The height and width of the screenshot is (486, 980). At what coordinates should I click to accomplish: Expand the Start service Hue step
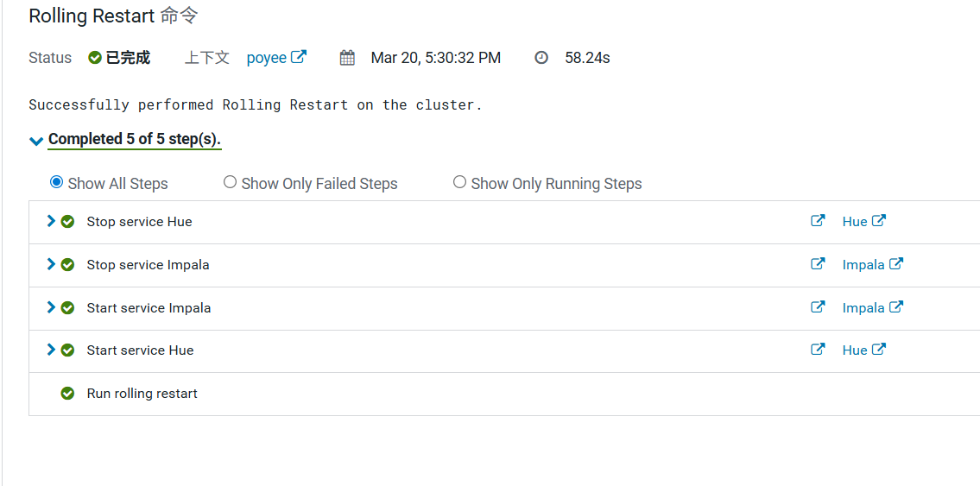point(51,350)
